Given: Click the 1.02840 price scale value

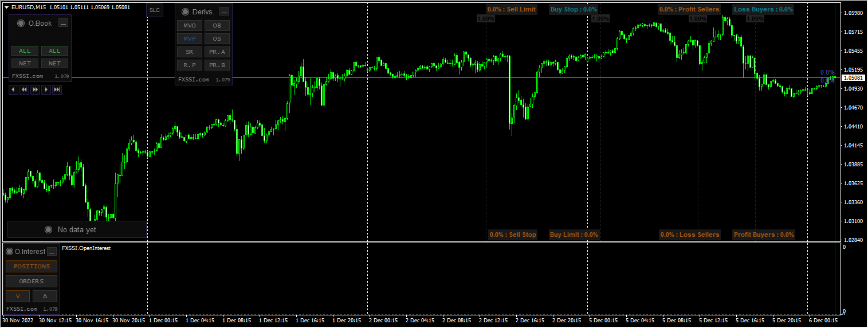Looking at the screenshot, I should [x=854, y=240].
